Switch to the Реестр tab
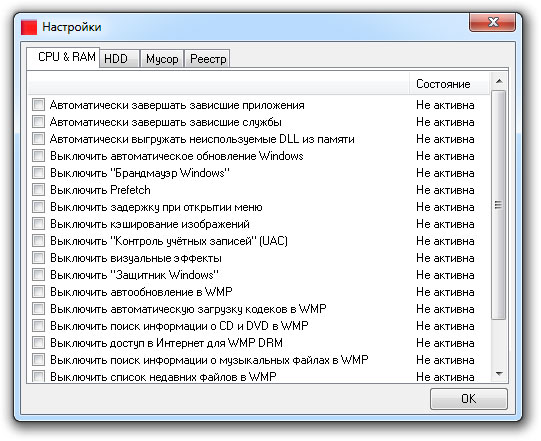The height and width of the screenshot is (441, 541). coord(208,59)
